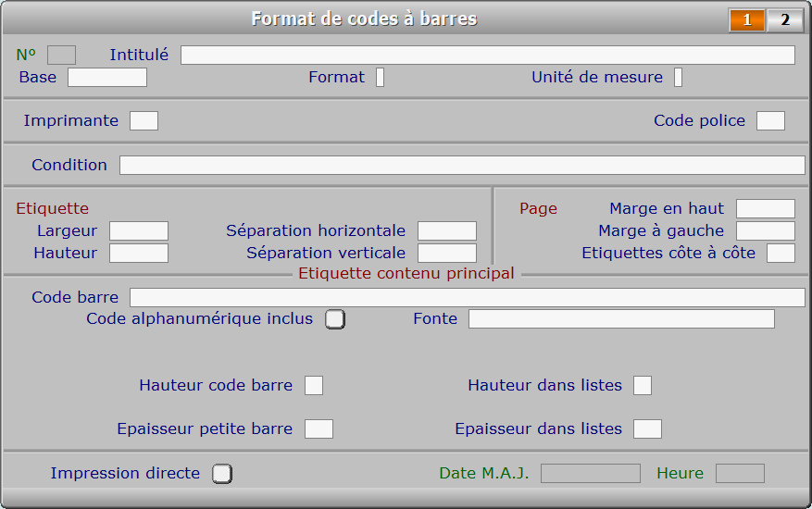Click the 'Etiquette' section label
This screenshot has width=812, height=509.
point(52,208)
